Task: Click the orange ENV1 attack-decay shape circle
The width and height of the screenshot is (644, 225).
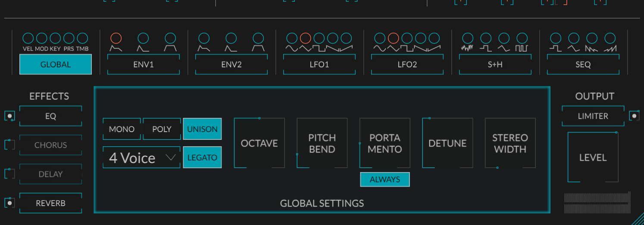Action: coord(116,38)
